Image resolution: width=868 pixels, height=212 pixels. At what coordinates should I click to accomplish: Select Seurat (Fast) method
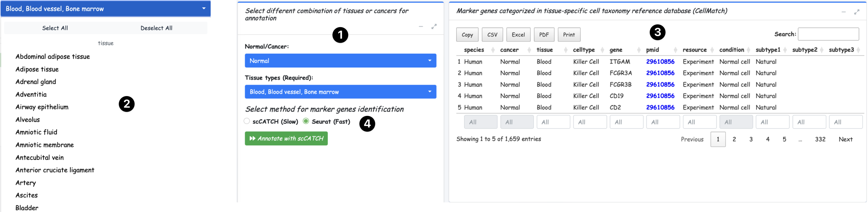pyautogui.click(x=306, y=121)
